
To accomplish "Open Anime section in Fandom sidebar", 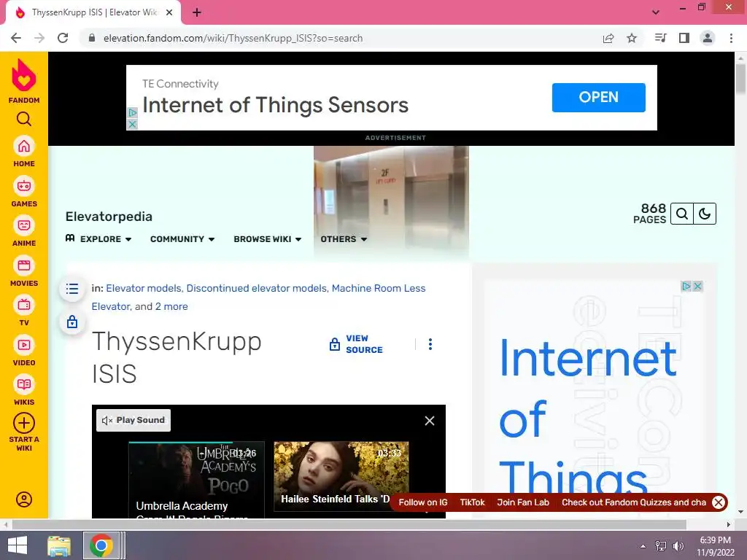I will 24,231.
